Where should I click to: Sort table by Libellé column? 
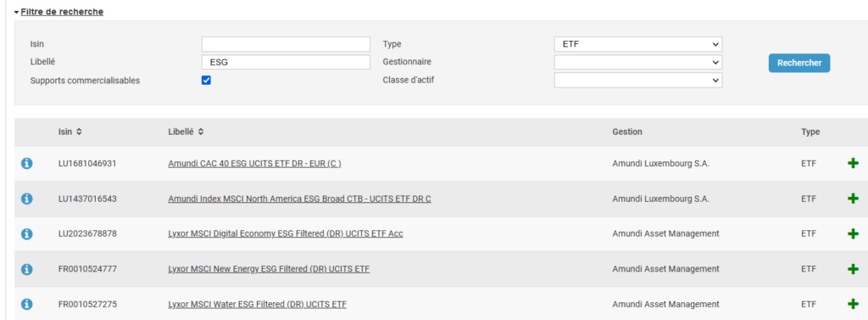(186, 132)
